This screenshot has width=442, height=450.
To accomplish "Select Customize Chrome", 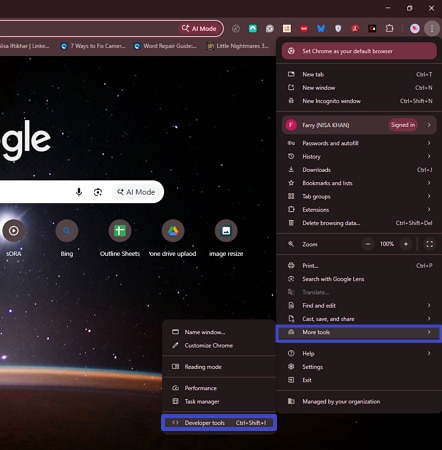I will [x=219, y=345].
